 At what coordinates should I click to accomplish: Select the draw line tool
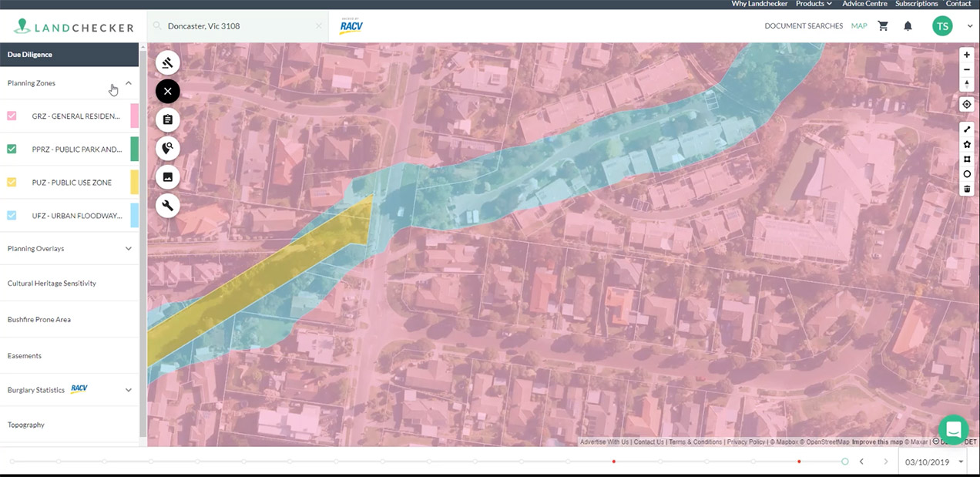967,129
